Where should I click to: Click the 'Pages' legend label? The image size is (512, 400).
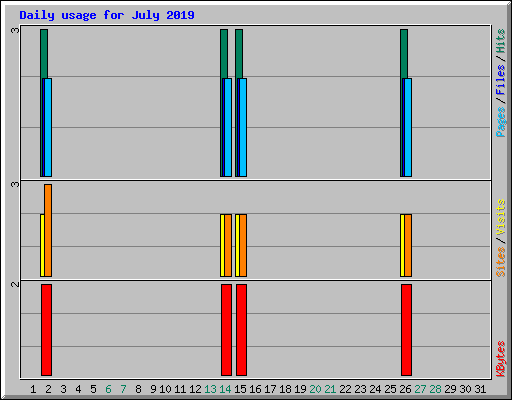click(x=500, y=122)
